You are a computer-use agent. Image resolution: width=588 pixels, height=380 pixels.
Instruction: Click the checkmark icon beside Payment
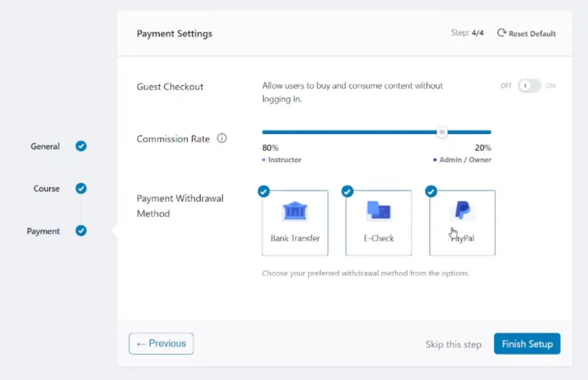click(80, 231)
